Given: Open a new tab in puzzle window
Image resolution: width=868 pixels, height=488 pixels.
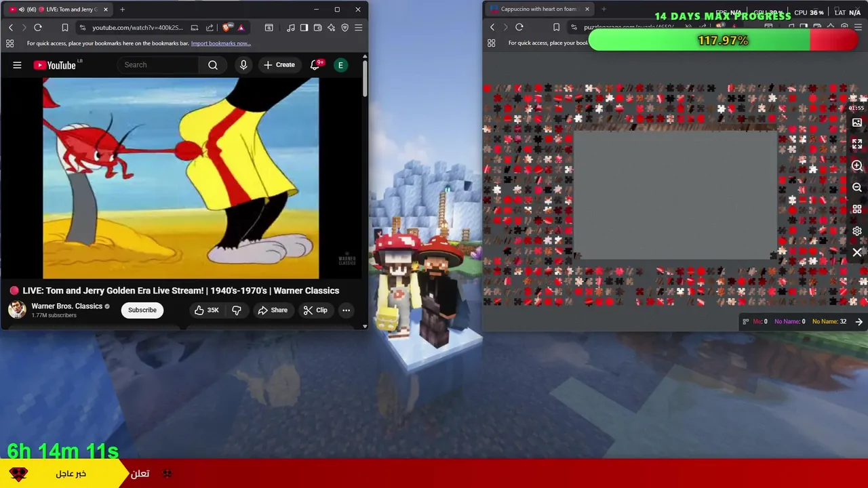Looking at the screenshot, I should click(x=604, y=9).
